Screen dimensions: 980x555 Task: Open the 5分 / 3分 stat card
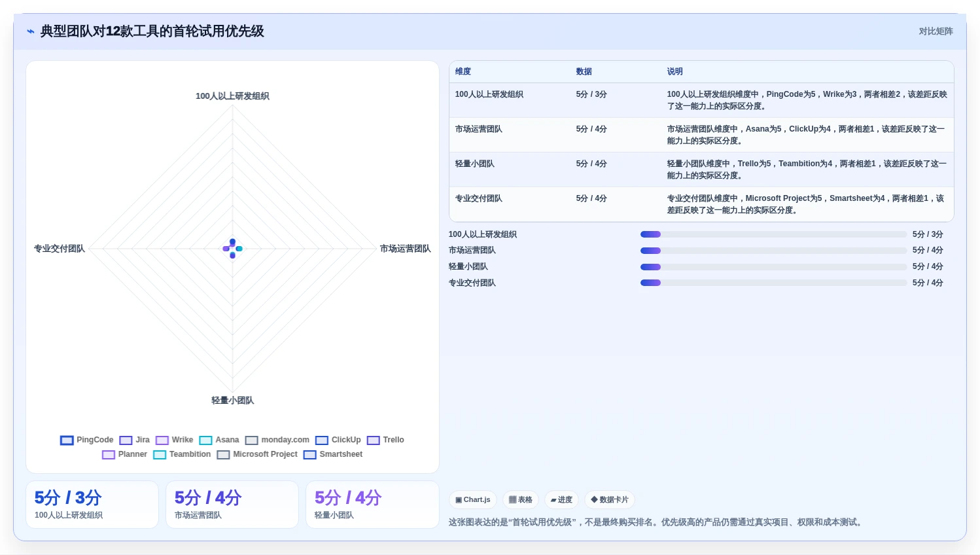[x=92, y=505]
